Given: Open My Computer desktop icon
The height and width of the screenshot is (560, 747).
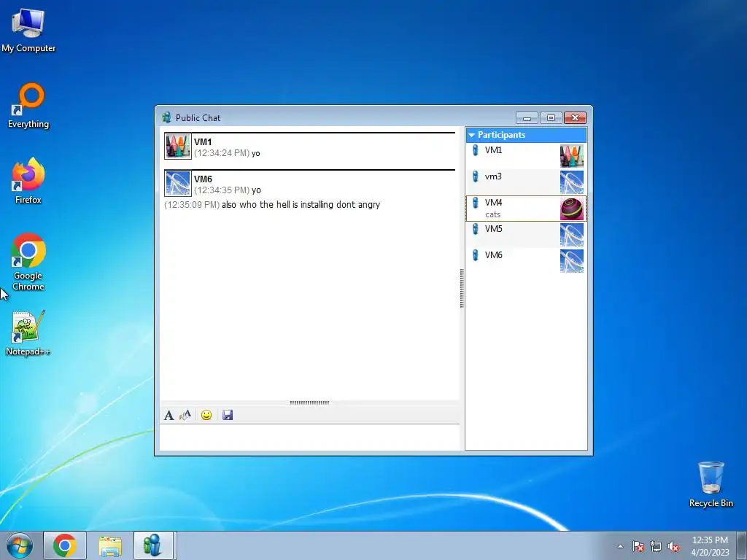Looking at the screenshot, I should 28,30.
